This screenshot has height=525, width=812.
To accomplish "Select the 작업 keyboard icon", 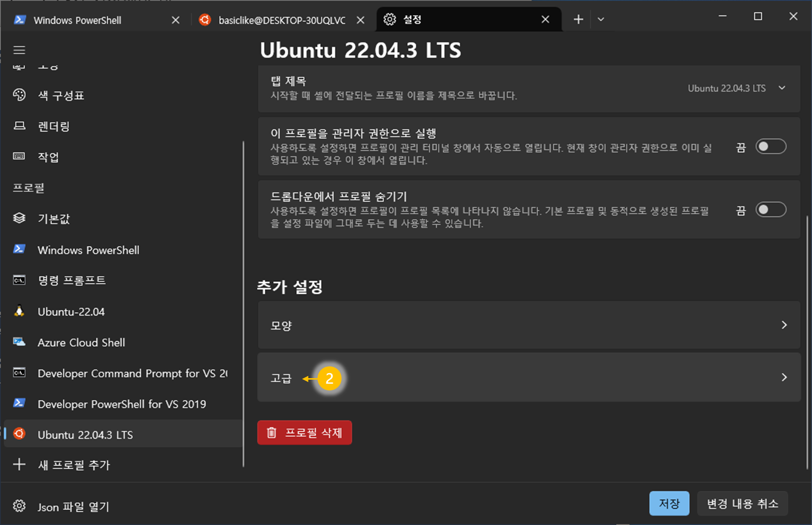I will pos(19,156).
